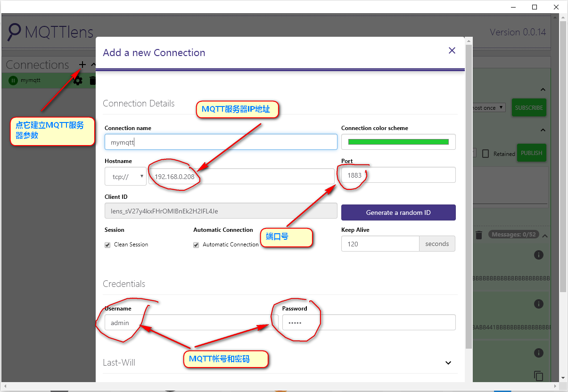Expand the Last-Will section
Screen dimensions: 568x392
(448, 363)
